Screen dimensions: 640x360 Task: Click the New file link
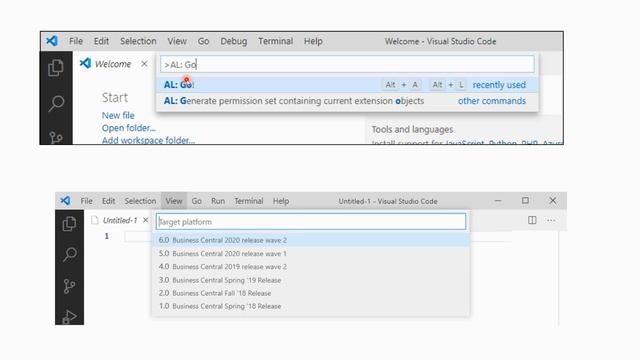[x=118, y=116]
